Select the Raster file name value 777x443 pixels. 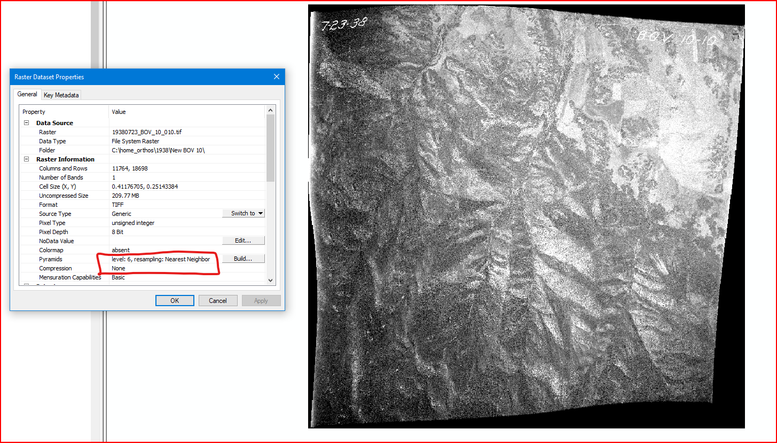pos(147,132)
